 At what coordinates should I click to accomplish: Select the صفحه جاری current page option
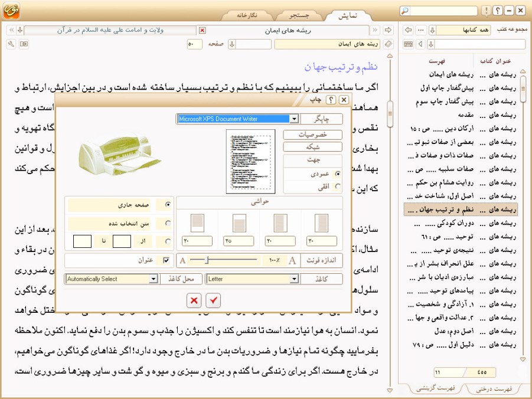(x=168, y=205)
